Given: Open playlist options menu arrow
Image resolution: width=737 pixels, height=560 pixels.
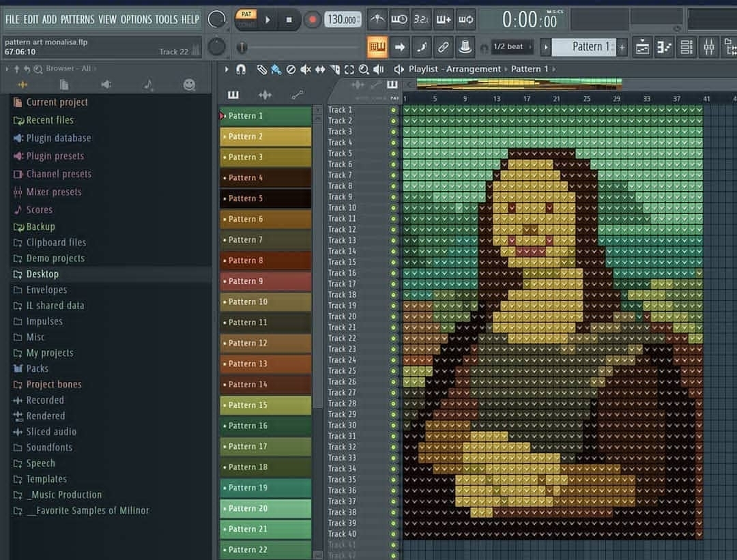Looking at the screenshot, I should [227, 70].
